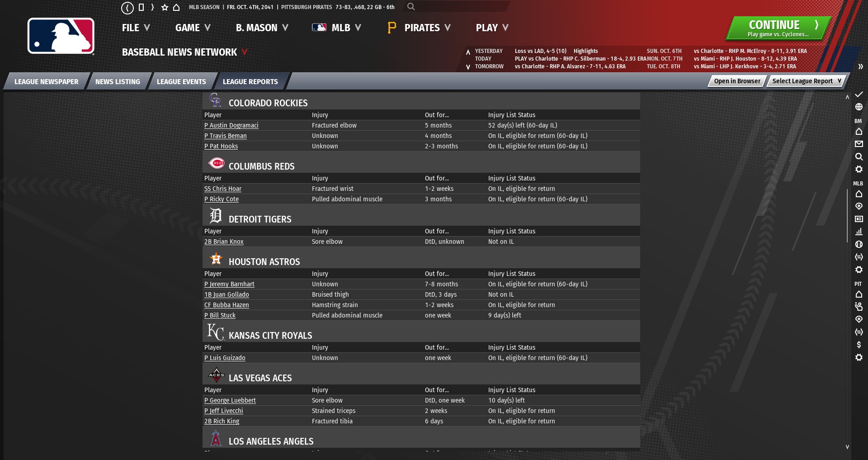
Task: Click the sidebar search magnifier under BM
Action: pyautogui.click(x=859, y=156)
